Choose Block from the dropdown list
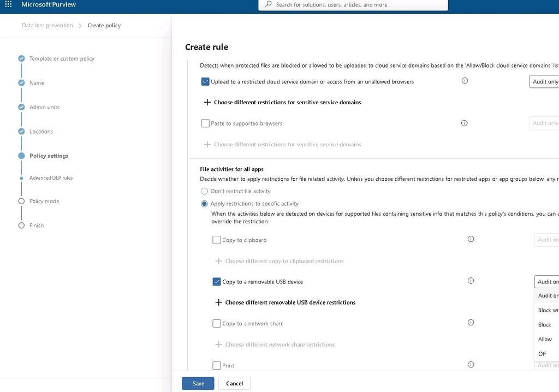The image size is (559, 392). pyautogui.click(x=546, y=325)
